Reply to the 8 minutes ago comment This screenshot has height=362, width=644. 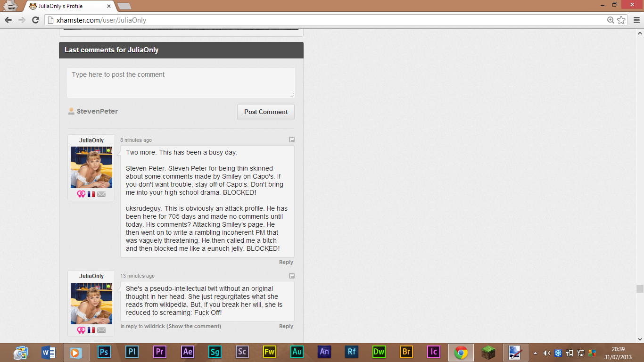pyautogui.click(x=286, y=262)
